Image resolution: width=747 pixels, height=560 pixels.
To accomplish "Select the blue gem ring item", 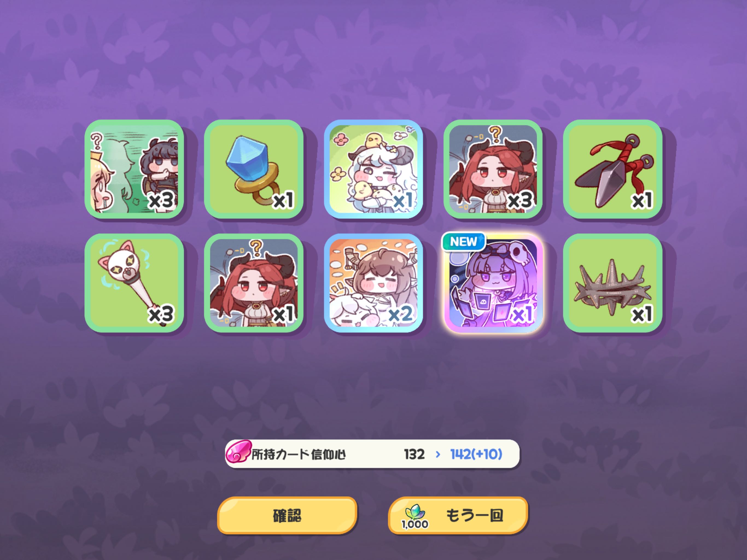I will 254,169.
